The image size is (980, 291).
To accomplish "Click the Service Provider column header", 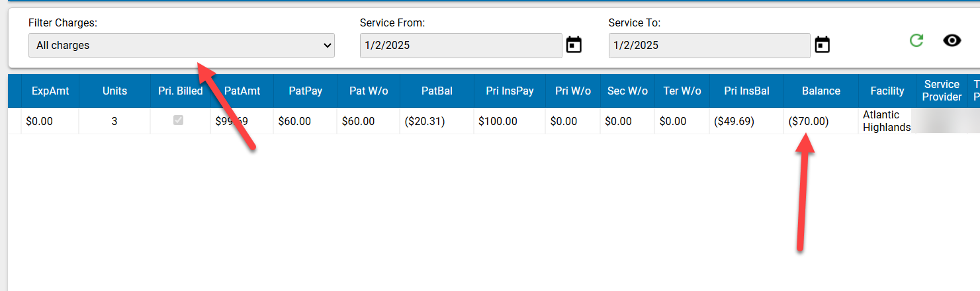I will pos(942,91).
